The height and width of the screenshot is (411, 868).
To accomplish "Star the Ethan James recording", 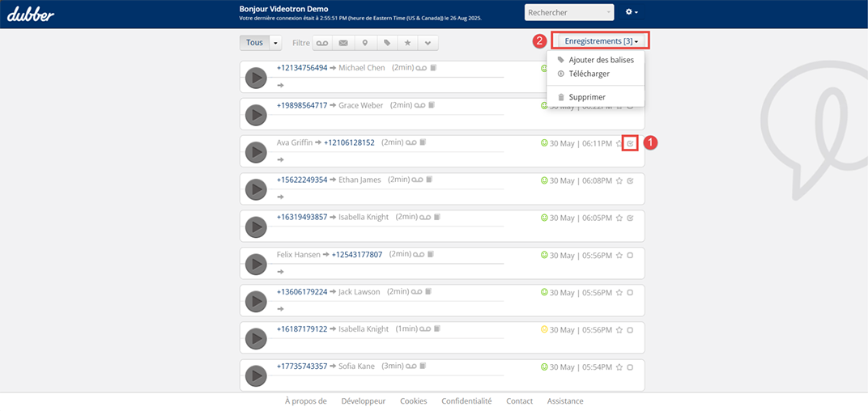I will pos(619,180).
